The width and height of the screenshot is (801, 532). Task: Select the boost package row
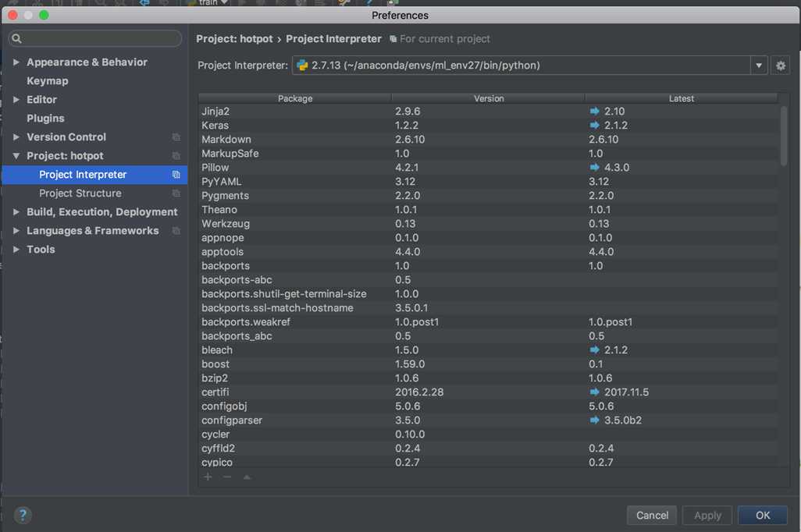[x=489, y=364]
